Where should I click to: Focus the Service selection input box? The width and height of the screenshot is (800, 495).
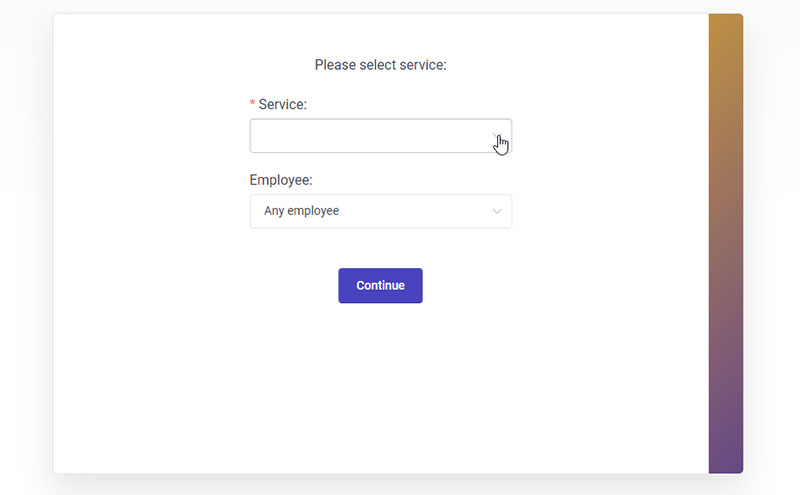click(381, 136)
